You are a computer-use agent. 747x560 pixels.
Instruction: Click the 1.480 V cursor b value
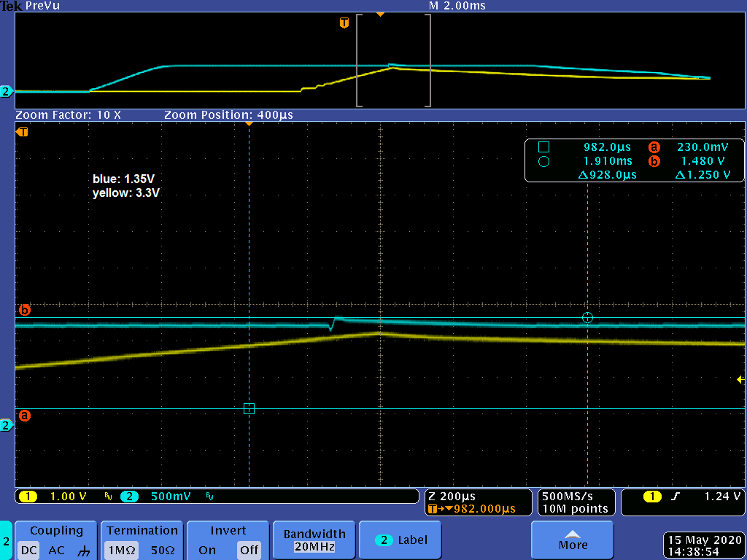tap(703, 161)
